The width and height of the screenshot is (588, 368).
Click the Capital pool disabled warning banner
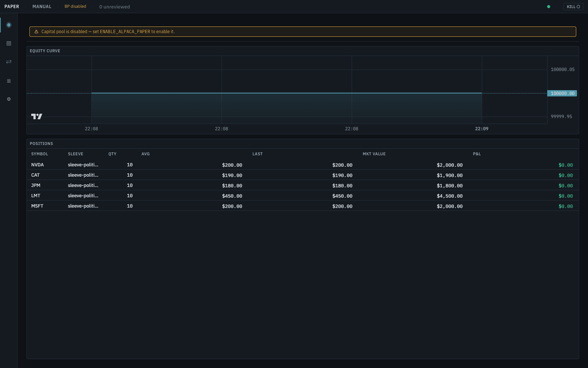(x=303, y=32)
